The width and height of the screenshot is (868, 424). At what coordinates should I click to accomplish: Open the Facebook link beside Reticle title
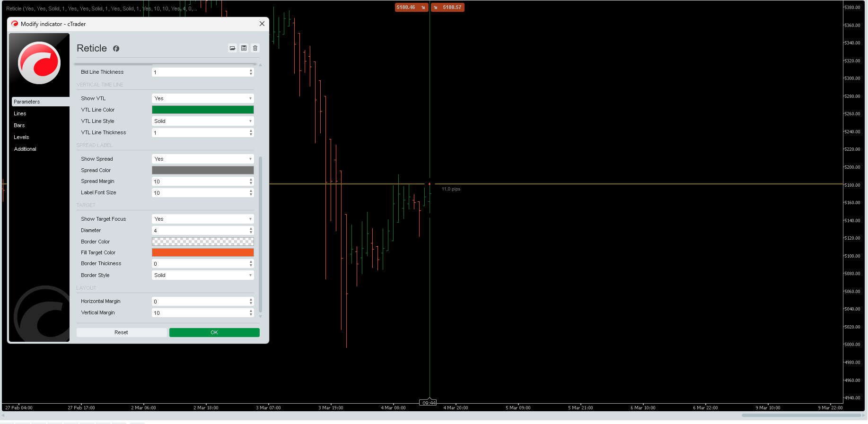(x=116, y=49)
